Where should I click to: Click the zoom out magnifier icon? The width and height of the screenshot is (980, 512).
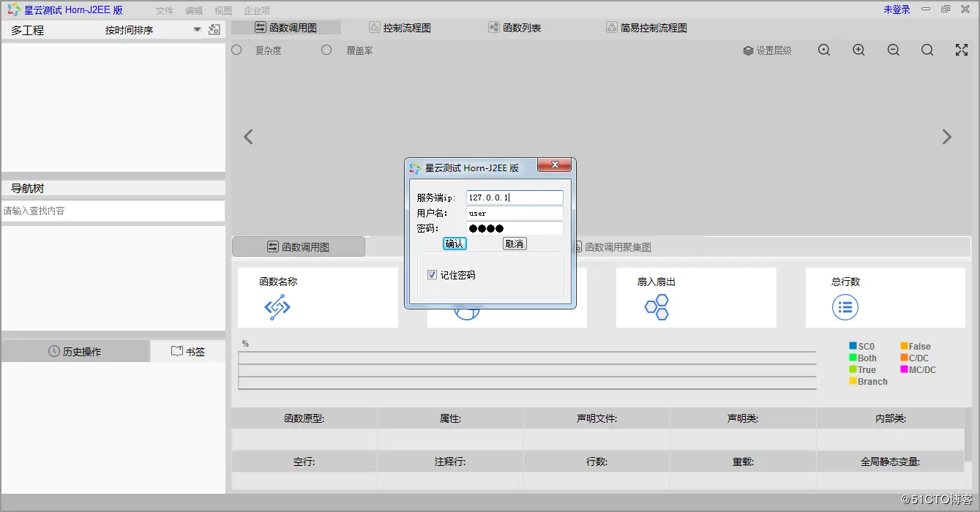click(x=893, y=50)
